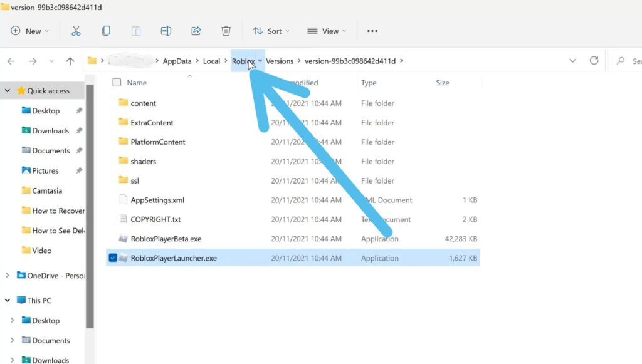Expand Downloads under This PC
Screen dimensions: 642x364
(x=13, y=360)
